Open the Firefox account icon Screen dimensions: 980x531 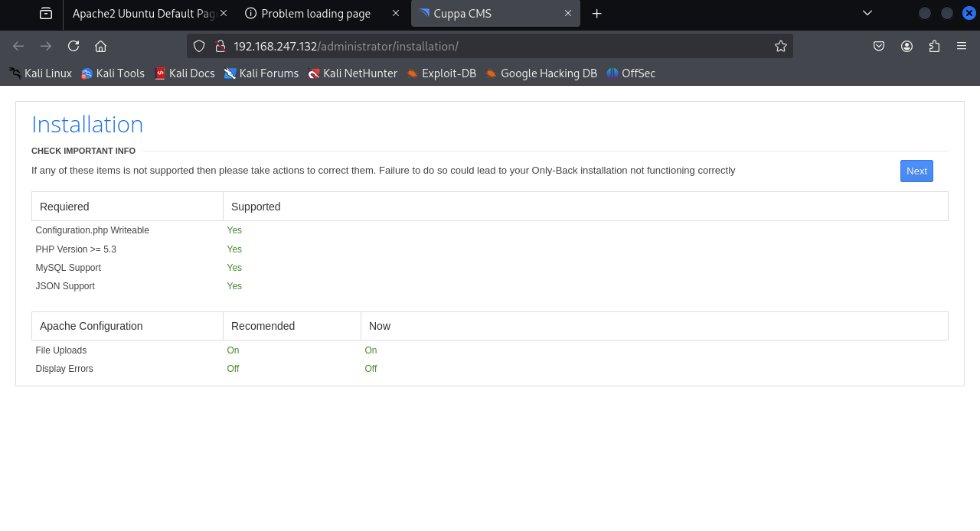click(x=906, y=46)
